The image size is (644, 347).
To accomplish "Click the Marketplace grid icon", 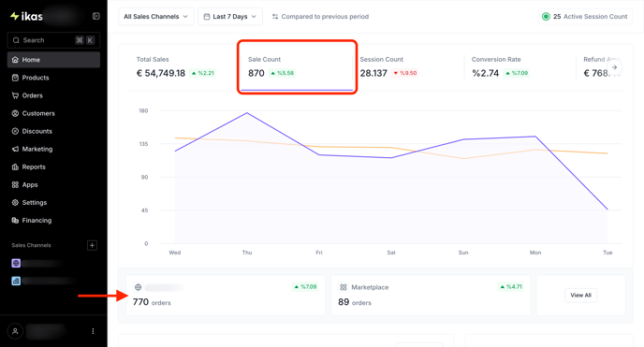I will 344,287.
